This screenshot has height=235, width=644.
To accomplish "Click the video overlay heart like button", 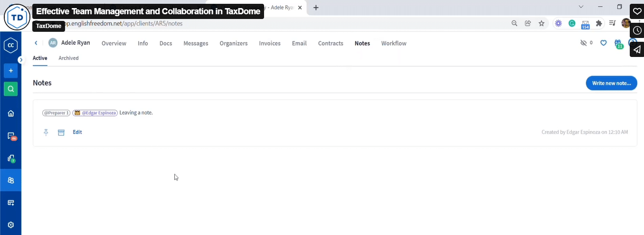I will [x=637, y=11].
